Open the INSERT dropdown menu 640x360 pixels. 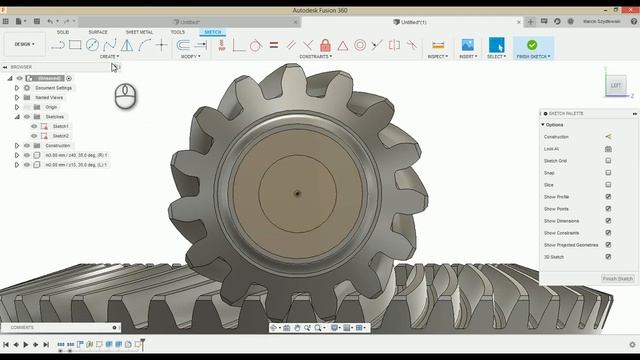click(468, 56)
